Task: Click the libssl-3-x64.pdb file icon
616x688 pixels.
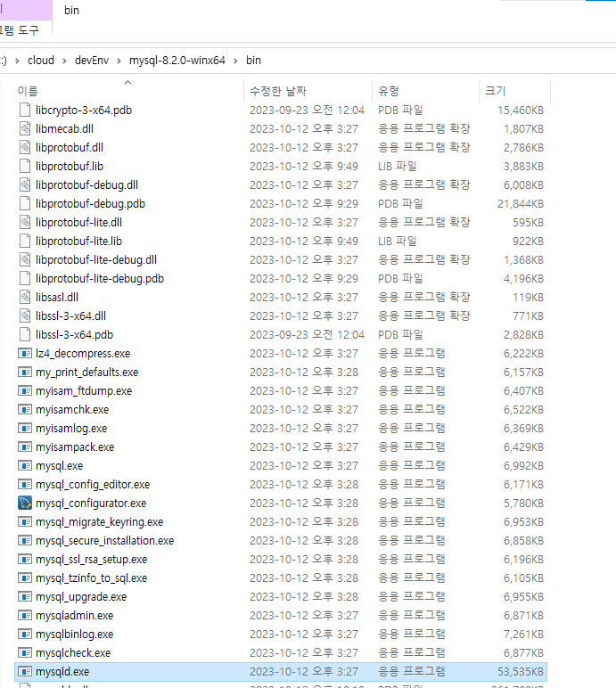Action: 25,335
